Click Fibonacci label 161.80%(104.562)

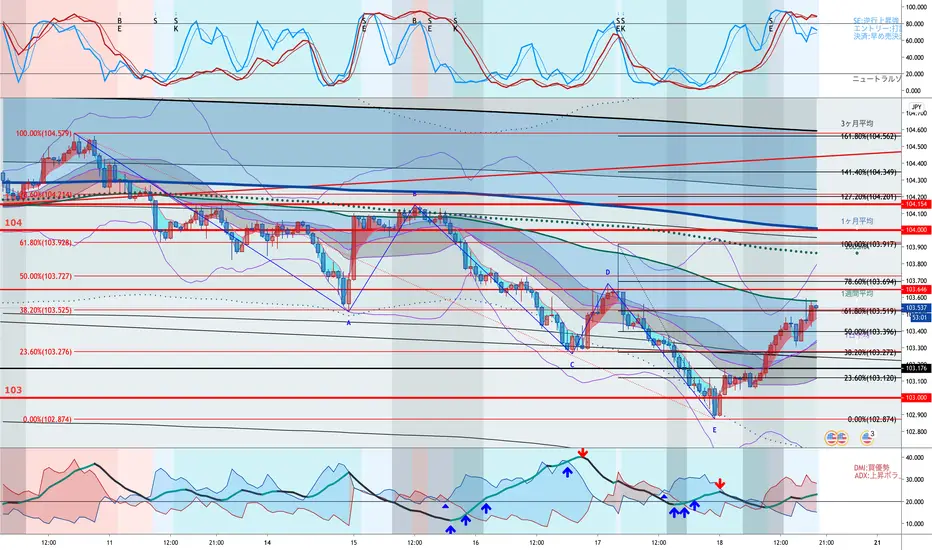coord(868,136)
